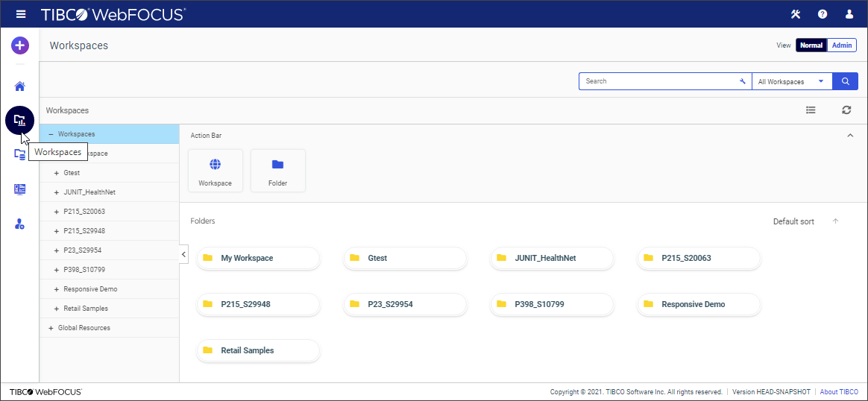The image size is (868, 401).
Task: Open the hamburger main menu
Action: (x=21, y=14)
